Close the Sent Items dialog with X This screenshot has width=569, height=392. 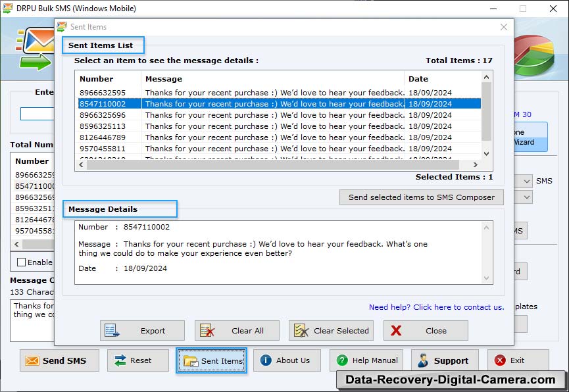[504, 27]
